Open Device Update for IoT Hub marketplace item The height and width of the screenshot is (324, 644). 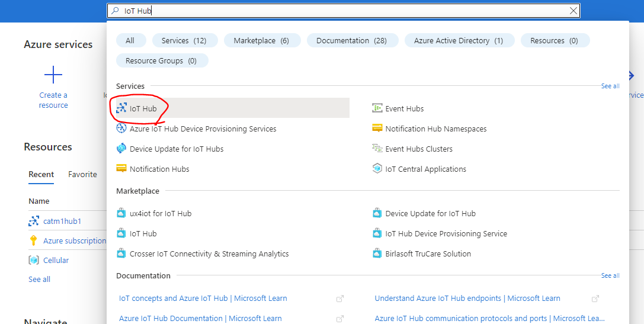point(431,214)
